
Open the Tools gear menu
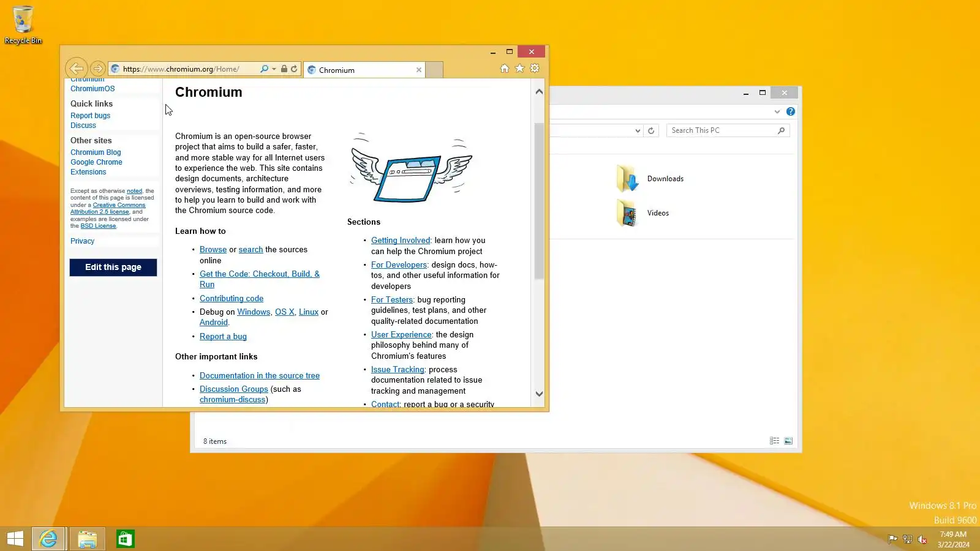coord(535,69)
